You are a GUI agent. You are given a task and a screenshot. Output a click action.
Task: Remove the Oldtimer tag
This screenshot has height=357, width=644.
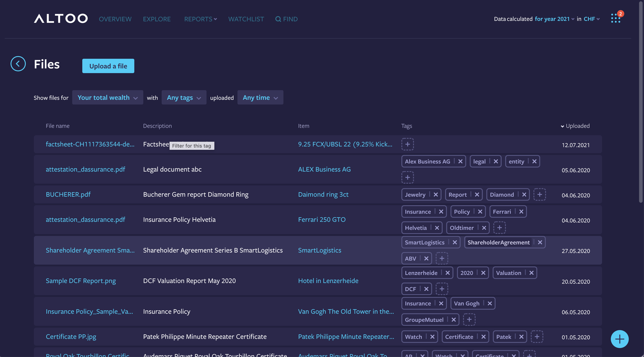click(x=484, y=228)
